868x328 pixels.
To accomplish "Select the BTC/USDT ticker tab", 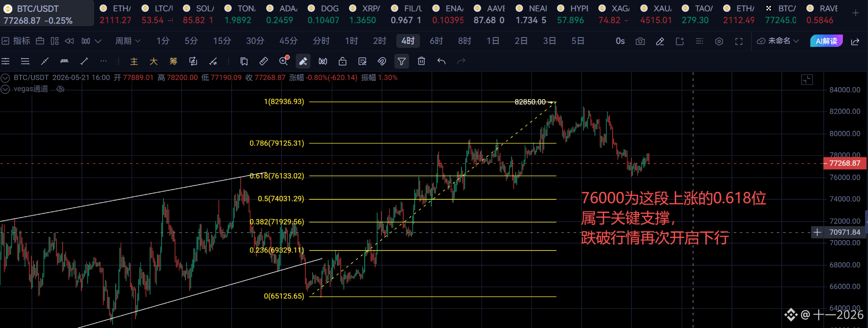I will (x=47, y=14).
